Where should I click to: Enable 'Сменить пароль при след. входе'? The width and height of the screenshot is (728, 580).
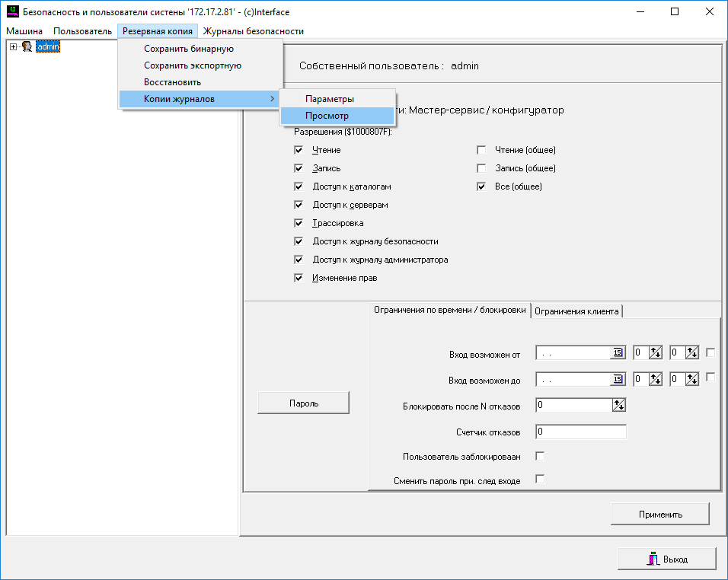click(540, 480)
